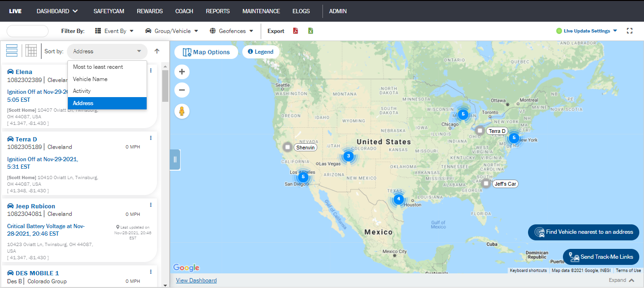The width and height of the screenshot is (644, 288).
Task: Click the vehicle list scrollbar thumb
Action: click(165, 86)
